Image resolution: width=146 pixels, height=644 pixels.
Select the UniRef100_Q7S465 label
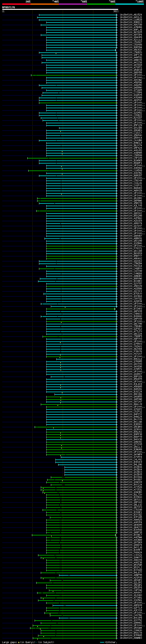pos(131,90)
